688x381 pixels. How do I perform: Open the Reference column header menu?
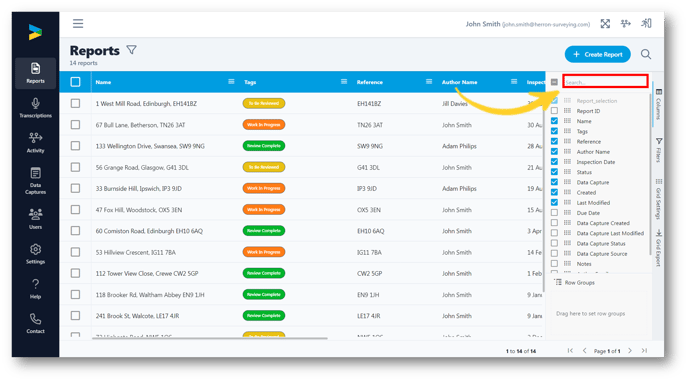click(429, 82)
